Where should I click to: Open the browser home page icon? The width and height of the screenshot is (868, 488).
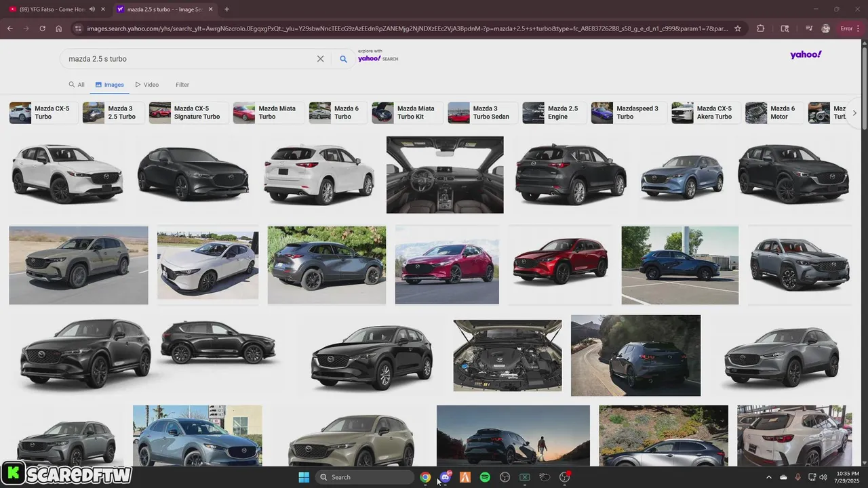[58, 28]
